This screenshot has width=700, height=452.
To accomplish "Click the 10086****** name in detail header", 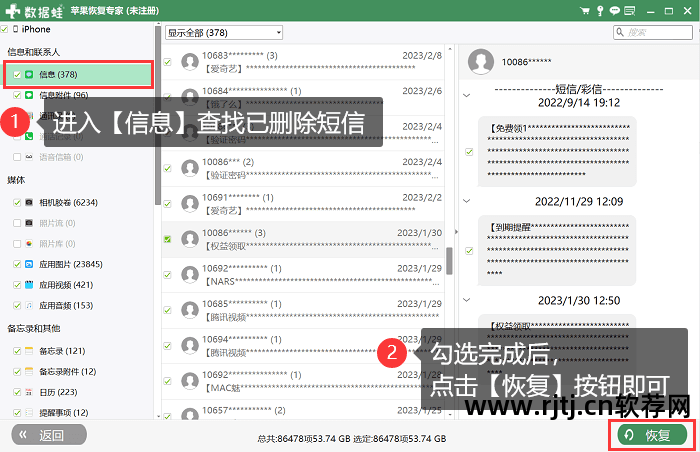I will (526, 62).
